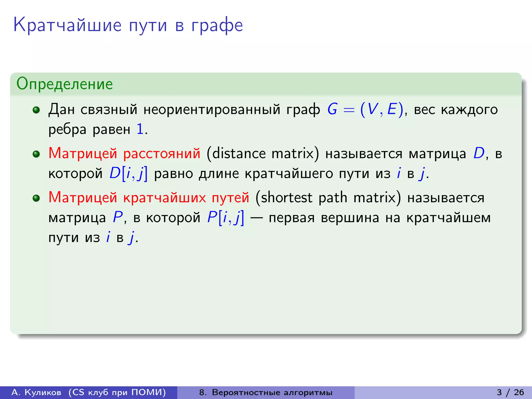Image resolution: width=532 pixels, height=399 pixels.
Task: Click the first green bullet before 'Дан связный'
Action: [36, 110]
